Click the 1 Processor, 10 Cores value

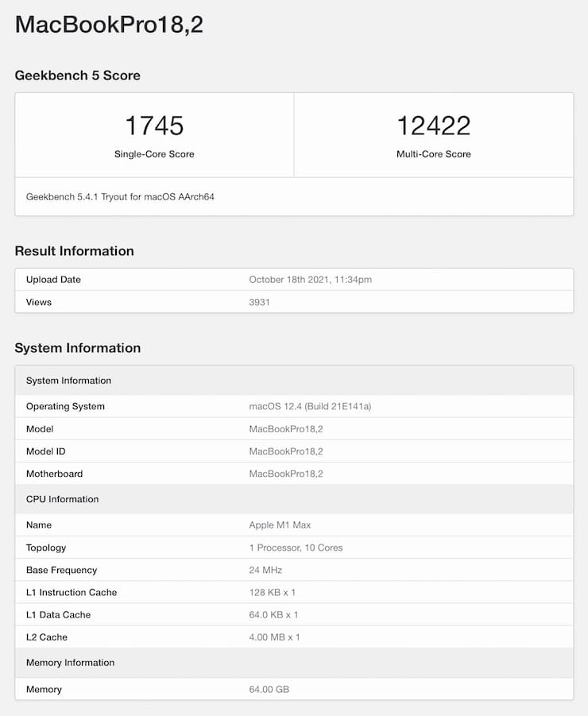[296, 548]
